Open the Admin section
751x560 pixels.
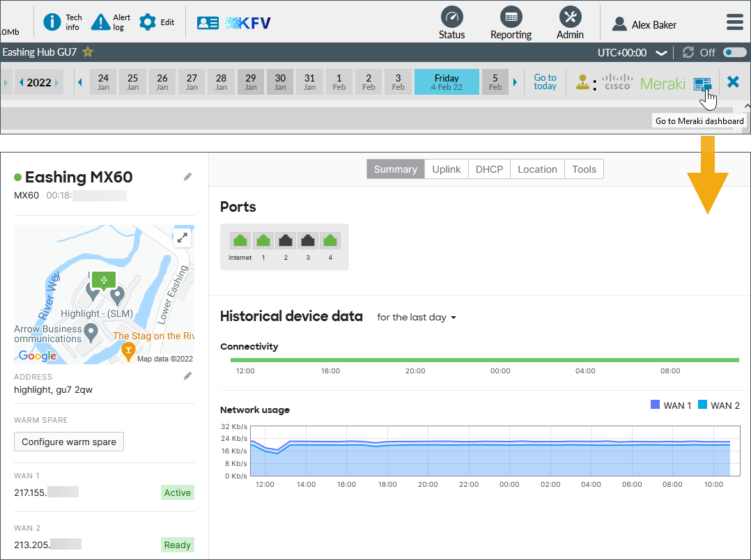(570, 22)
